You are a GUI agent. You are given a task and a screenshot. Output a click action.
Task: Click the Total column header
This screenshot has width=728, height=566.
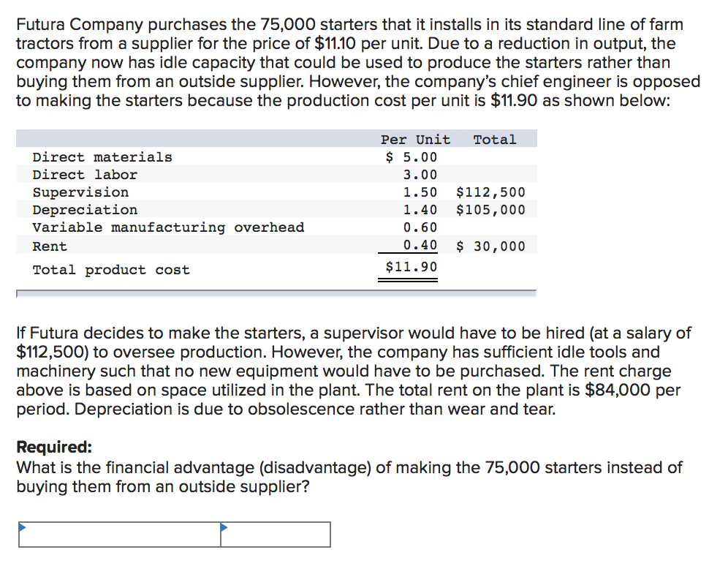coord(496,139)
